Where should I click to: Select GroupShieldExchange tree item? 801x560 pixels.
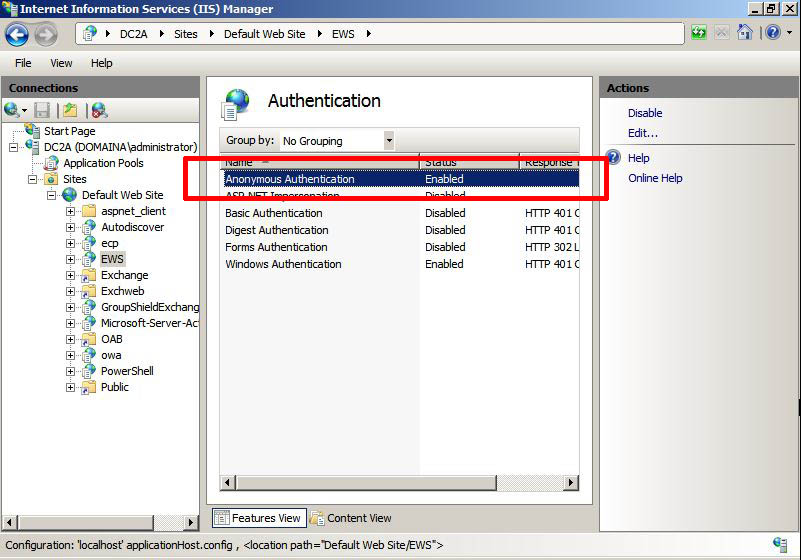(x=150, y=307)
